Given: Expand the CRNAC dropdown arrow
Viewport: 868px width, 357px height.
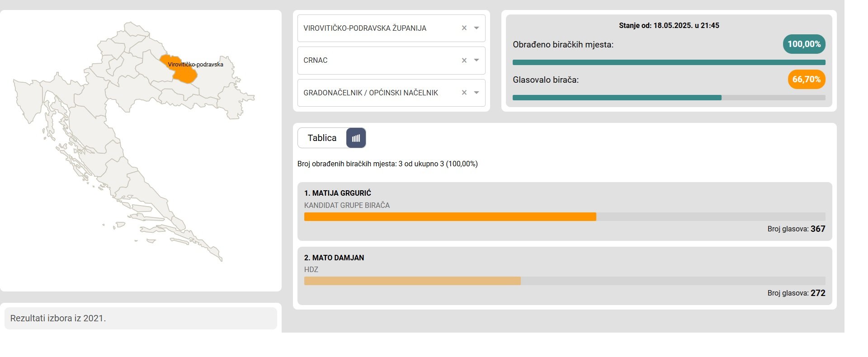Looking at the screenshot, I should 476,61.
